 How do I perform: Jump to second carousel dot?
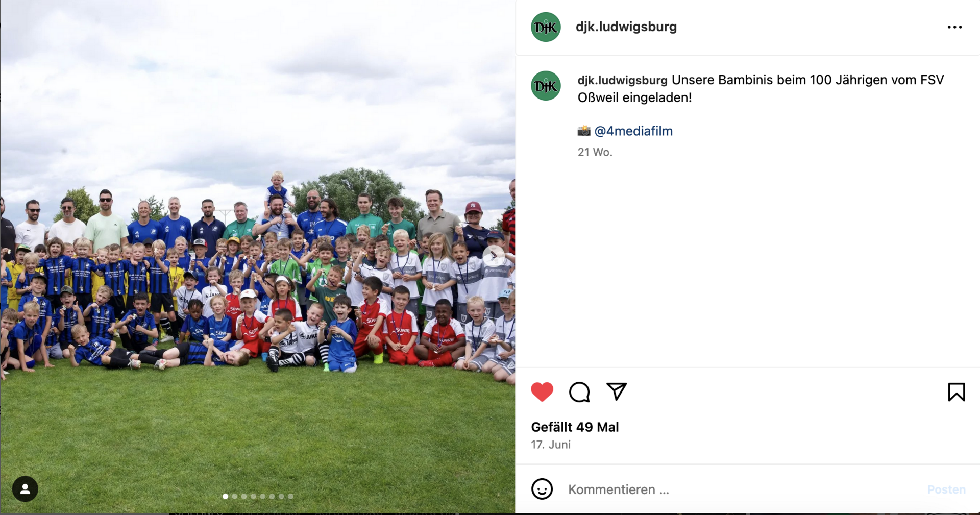click(x=235, y=496)
